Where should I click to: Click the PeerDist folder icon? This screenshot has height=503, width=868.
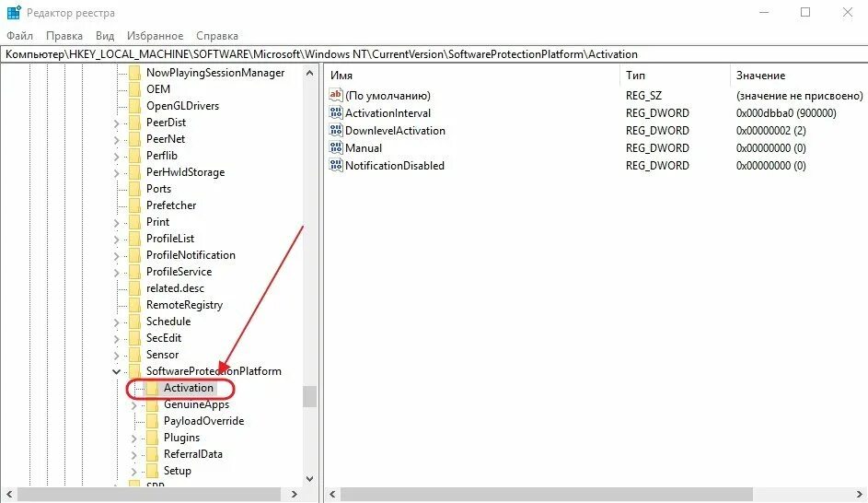point(134,123)
